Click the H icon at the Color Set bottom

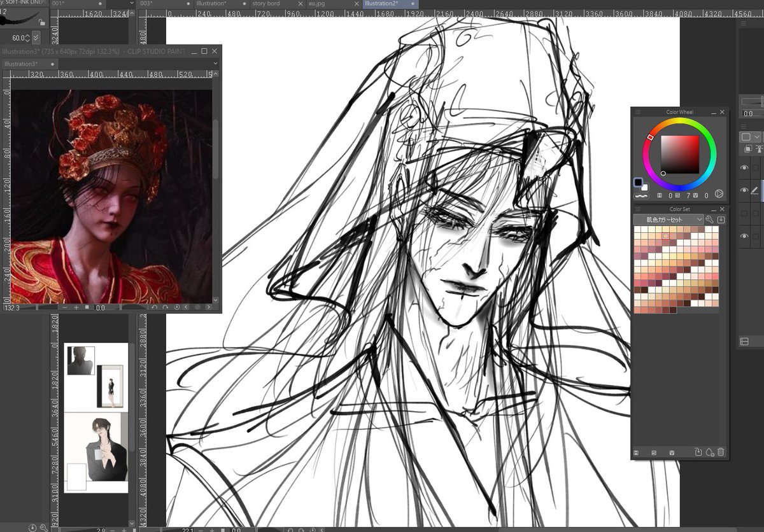click(636, 452)
